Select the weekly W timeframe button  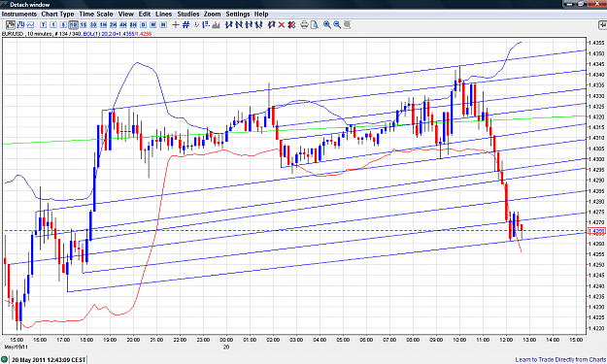pos(153,25)
